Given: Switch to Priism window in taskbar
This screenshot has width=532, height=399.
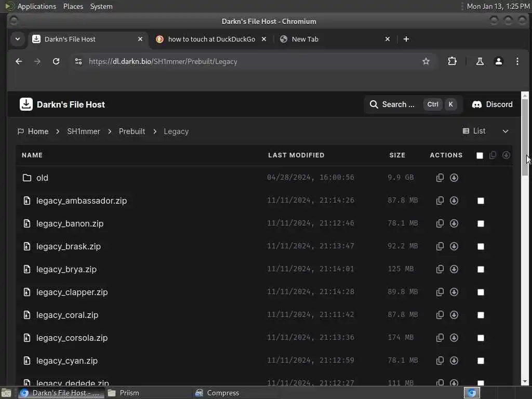Looking at the screenshot, I should click(x=149, y=393).
